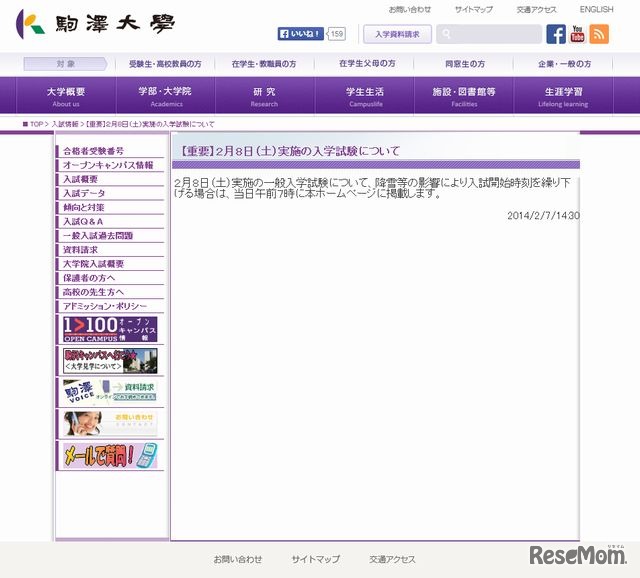Switch to ENGLISH site version

pos(596,9)
